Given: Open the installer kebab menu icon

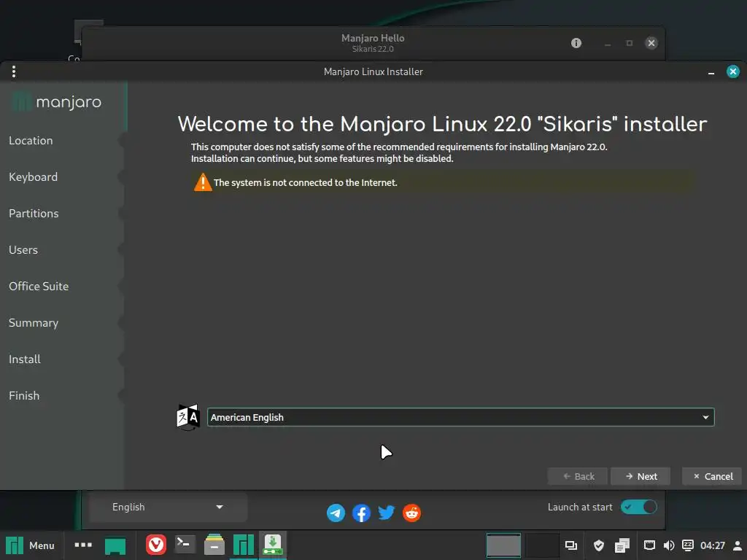Looking at the screenshot, I should point(14,71).
